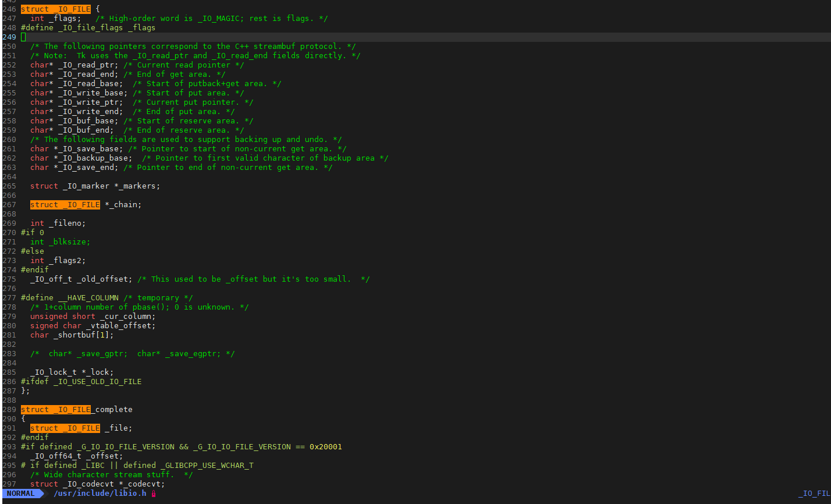
Task: Click line number 283
Action: [x=9, y=354]
